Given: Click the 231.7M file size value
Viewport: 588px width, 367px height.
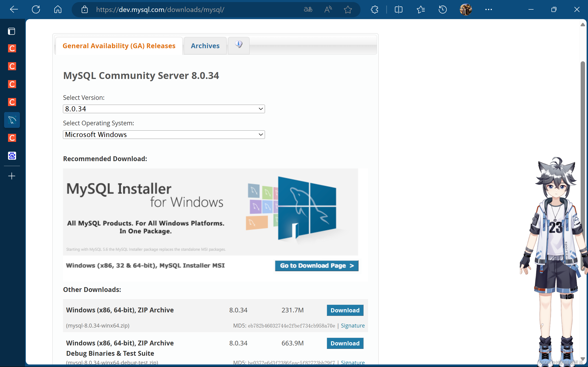Looking at the screenshot, I should pos(293,310).
